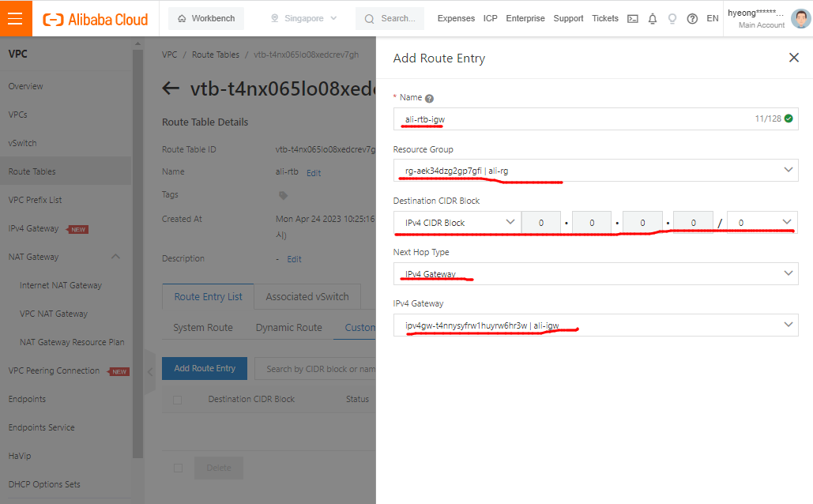Viewport: 813px width, 504px height.
Task: Click Edit link next to Description
Action: tap(294, 259)
